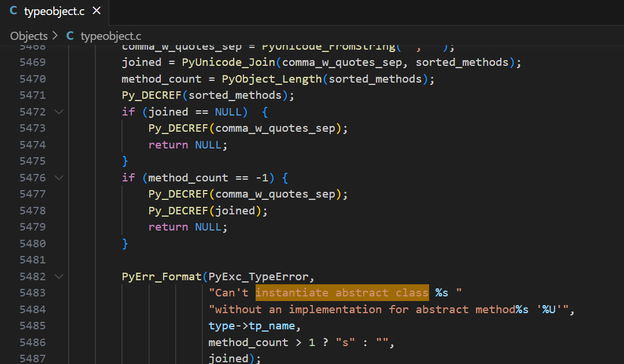Collapse the if block at line 5476
624x364 pixels.
coord(58,177)
